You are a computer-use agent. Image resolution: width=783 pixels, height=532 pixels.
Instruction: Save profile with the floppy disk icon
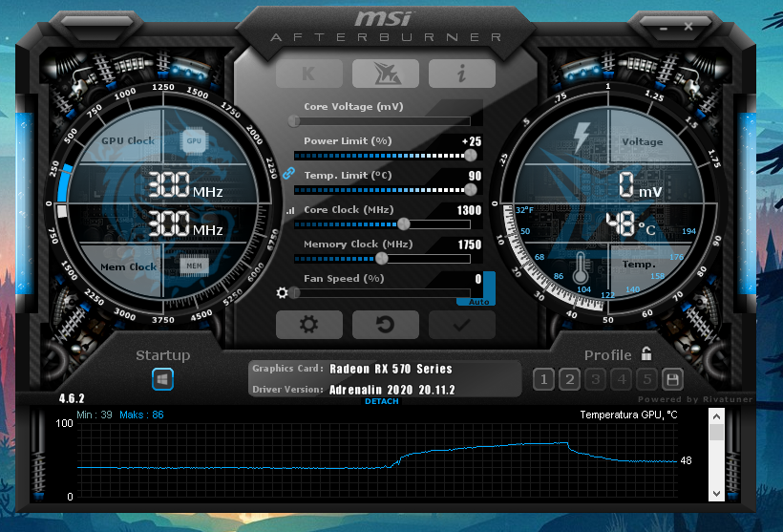point(672,380)
